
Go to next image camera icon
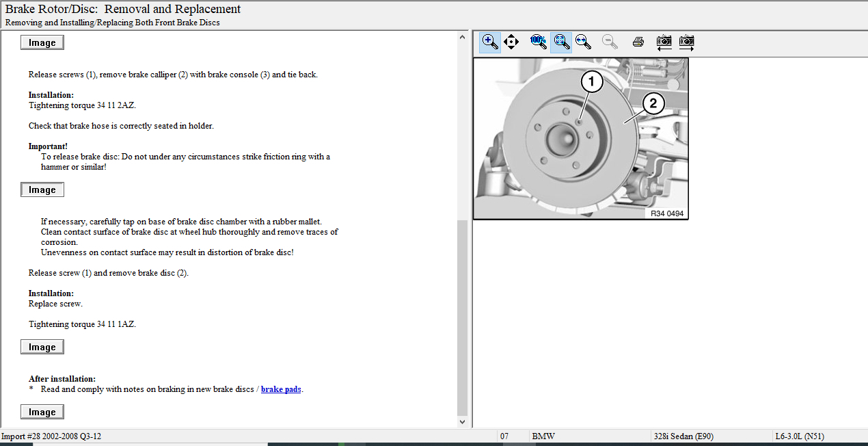click(687, 42)
